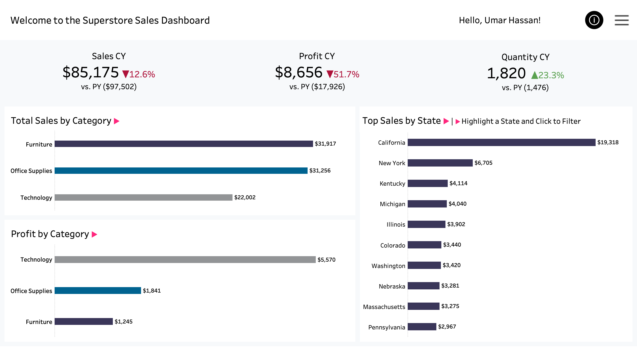Click the Furniture bar in Total Sales

pyautogui.click(x=184, y=144)
